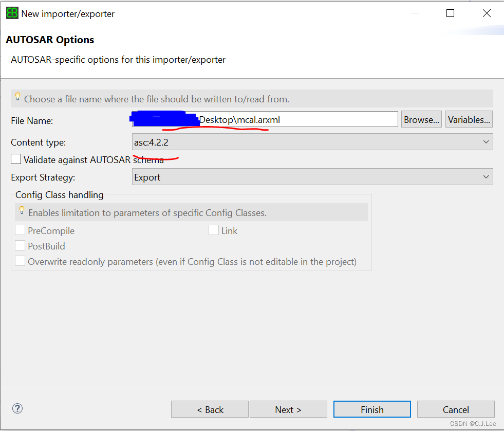Click the EB tresos application icon in title bar
This screenshot has height=431, width=504.
click(12, 13)
